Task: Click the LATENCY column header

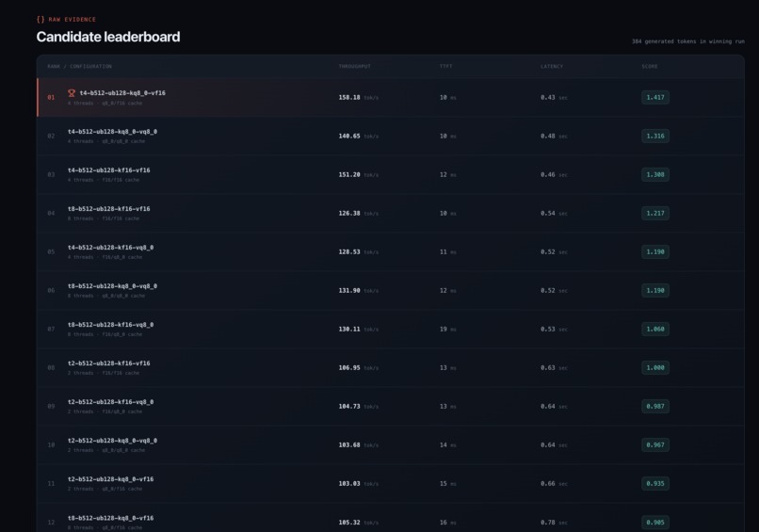Action: tap(552, 66)
